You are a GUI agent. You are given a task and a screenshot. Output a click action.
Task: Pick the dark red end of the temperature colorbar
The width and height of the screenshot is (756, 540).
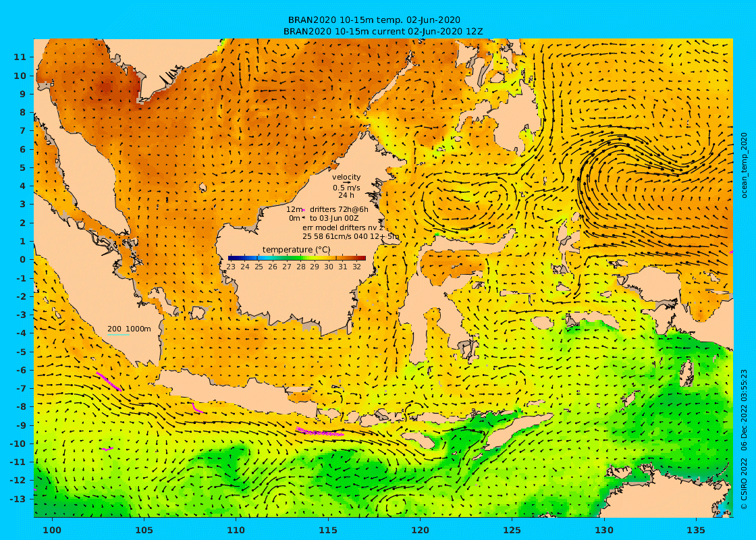362,258
